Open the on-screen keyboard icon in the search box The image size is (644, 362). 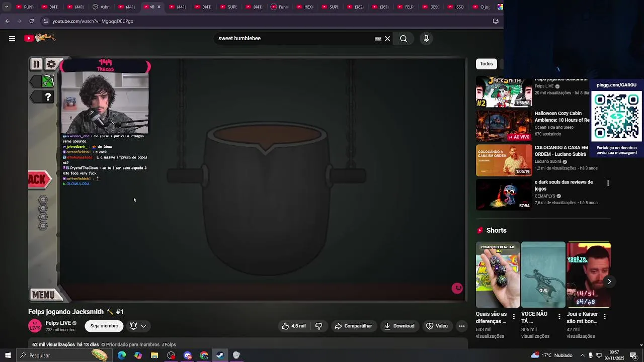point(378,38)
